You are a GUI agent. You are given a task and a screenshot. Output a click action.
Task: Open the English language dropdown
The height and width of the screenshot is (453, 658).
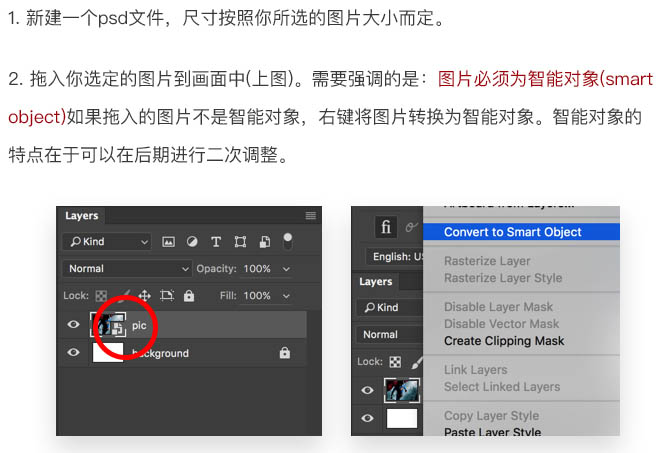[395, 257]
